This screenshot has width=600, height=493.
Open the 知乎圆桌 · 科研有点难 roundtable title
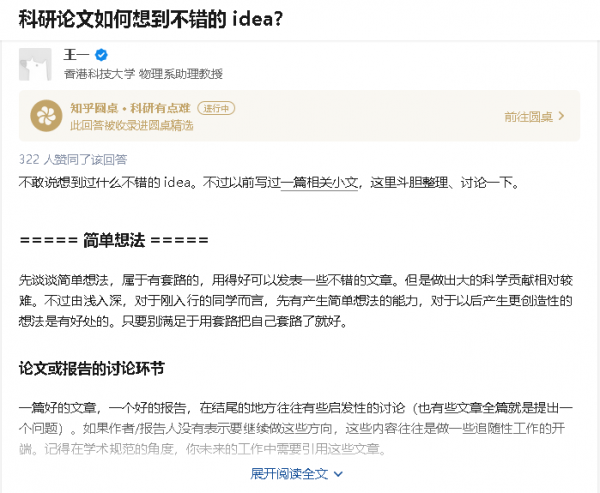pos(130,108)
